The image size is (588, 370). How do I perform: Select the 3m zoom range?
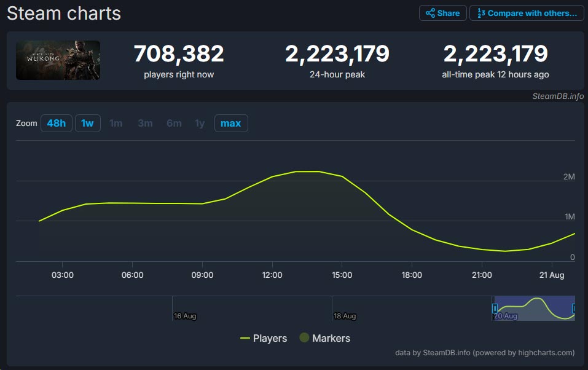click(x=145, y=123)
